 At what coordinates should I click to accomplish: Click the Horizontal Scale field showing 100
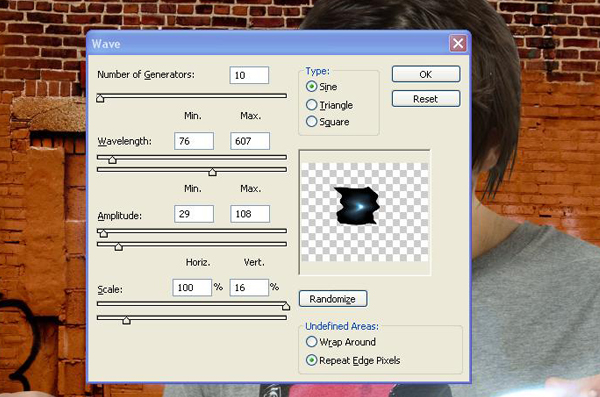coord(192,288)
